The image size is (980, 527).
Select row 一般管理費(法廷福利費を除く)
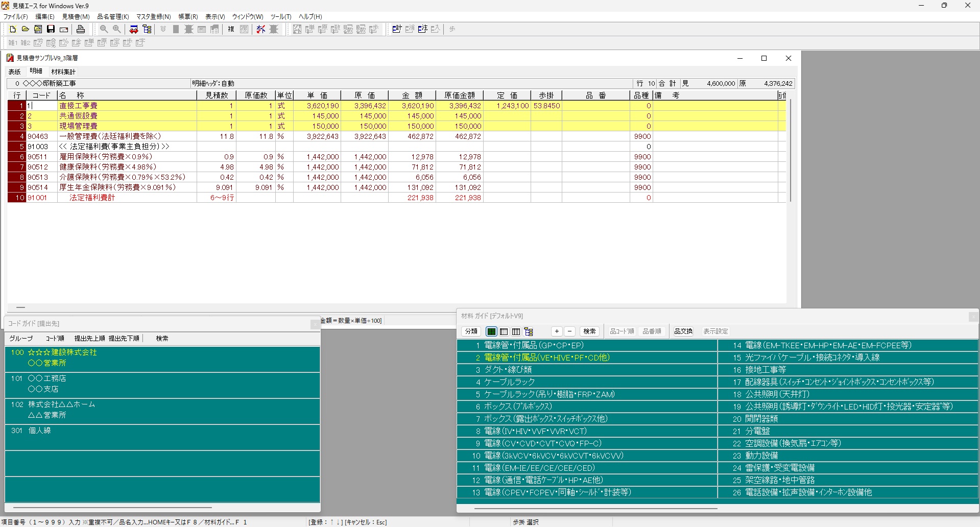(396, 136)
